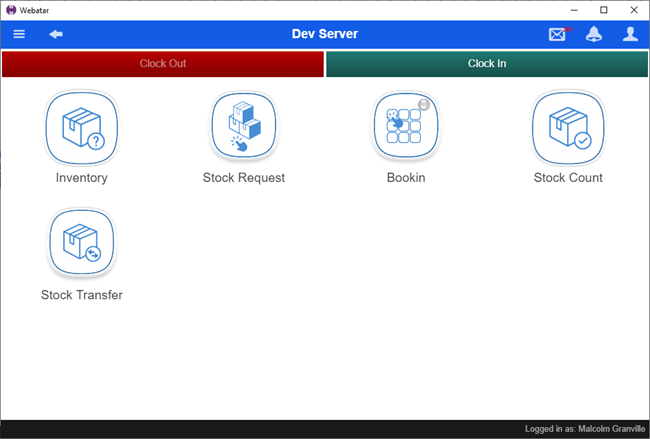Launch the Stock Request icon
The image size is (650, 439).
(244, 127)
